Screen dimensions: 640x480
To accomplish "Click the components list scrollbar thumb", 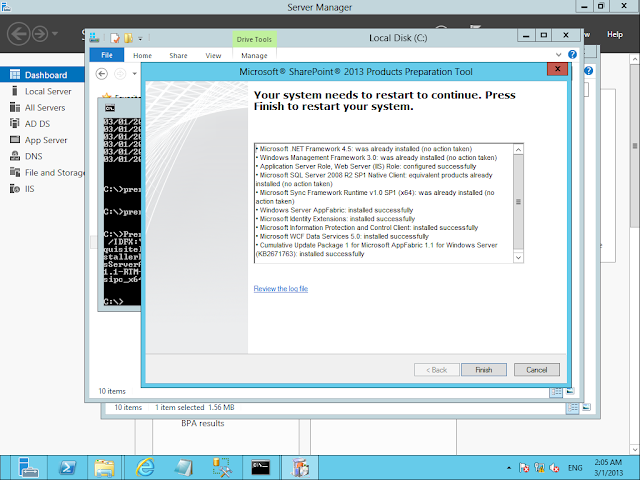I will pos(518,202).
